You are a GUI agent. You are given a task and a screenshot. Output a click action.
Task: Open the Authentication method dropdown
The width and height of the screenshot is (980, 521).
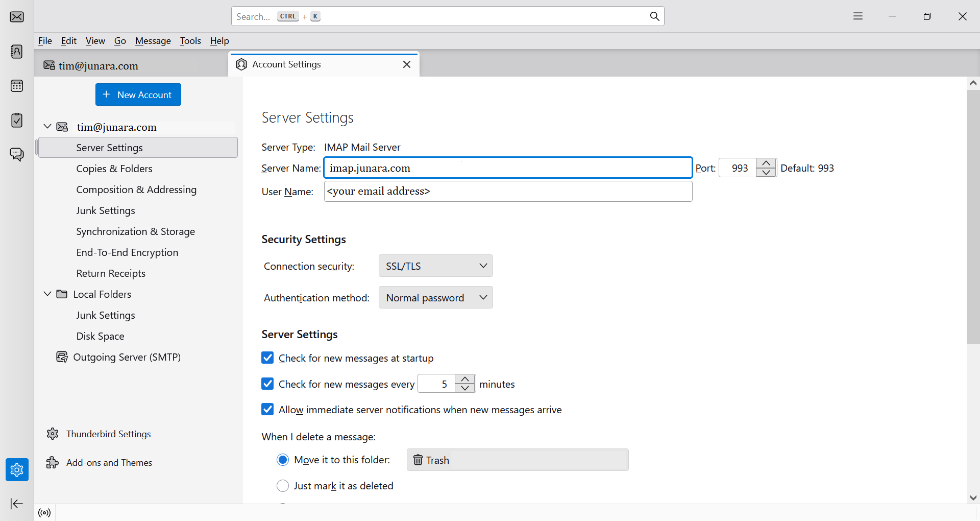tap(436, 297)
